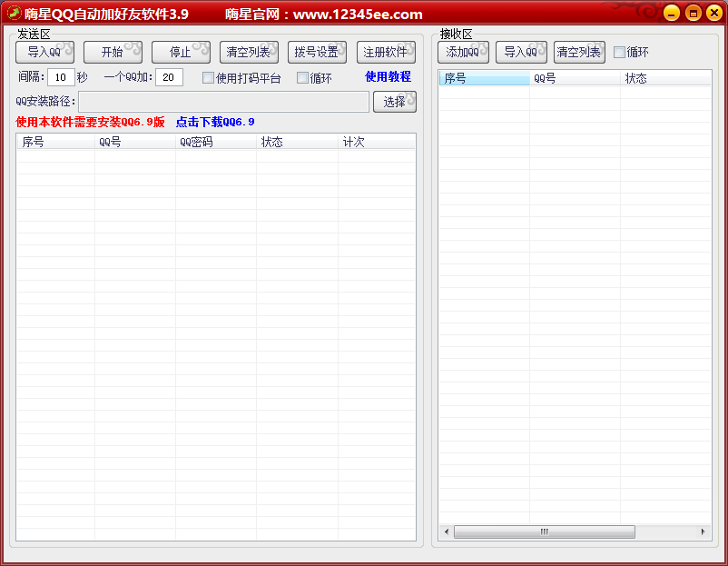This screenshot has width=728, height=566.
Task: Click the app logo icon in title bar
Action: pyautogui.click(x=15, y=14)
